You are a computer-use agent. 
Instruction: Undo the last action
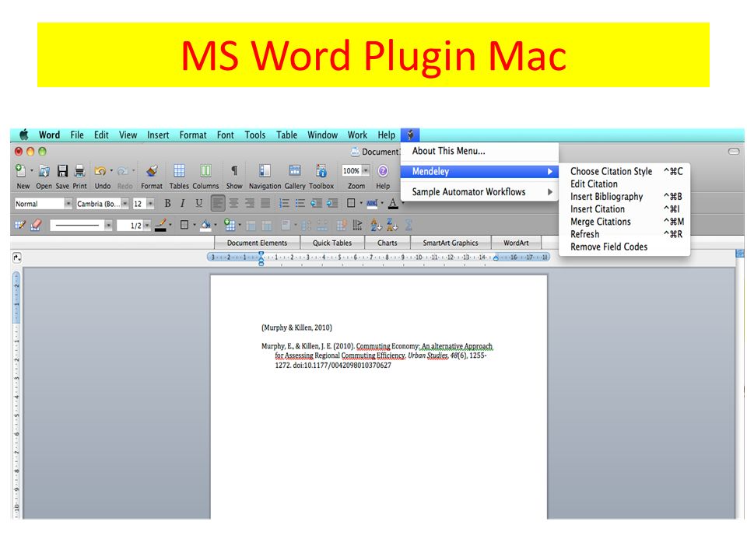100,171
